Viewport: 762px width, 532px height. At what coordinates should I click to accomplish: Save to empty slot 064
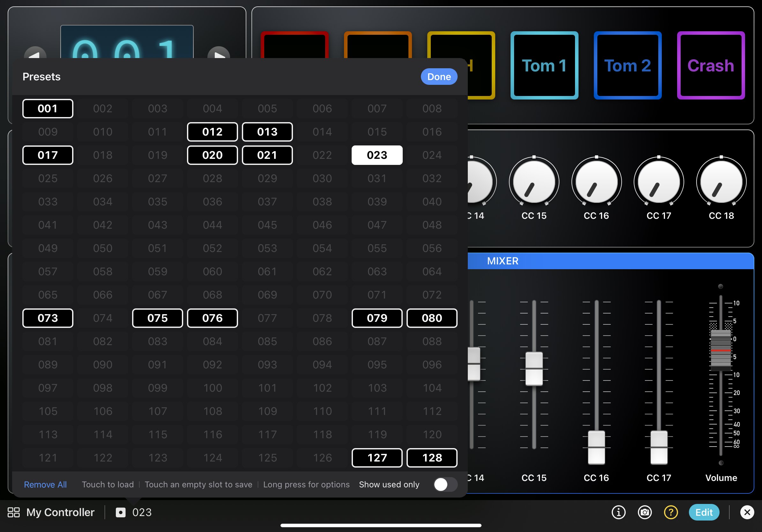[432, 271]
